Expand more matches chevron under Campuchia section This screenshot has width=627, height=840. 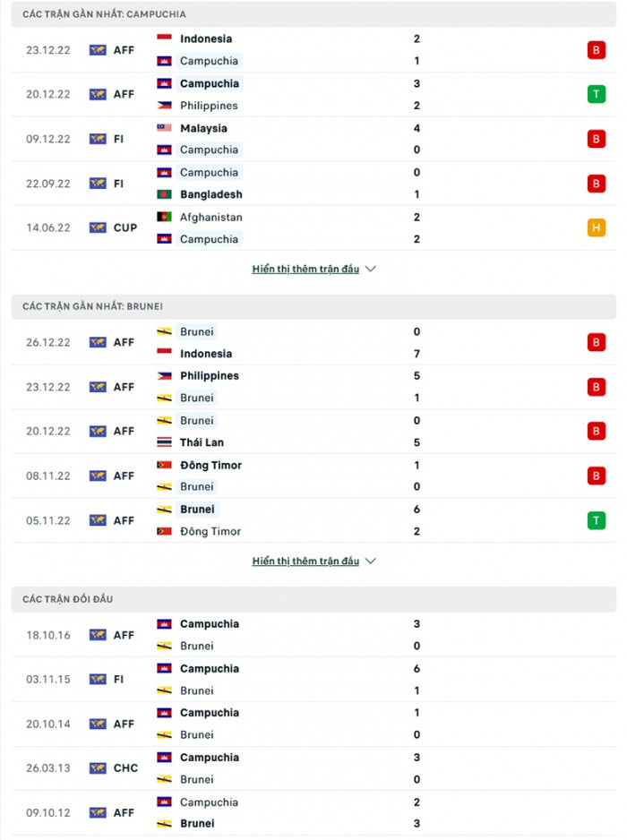371,269
